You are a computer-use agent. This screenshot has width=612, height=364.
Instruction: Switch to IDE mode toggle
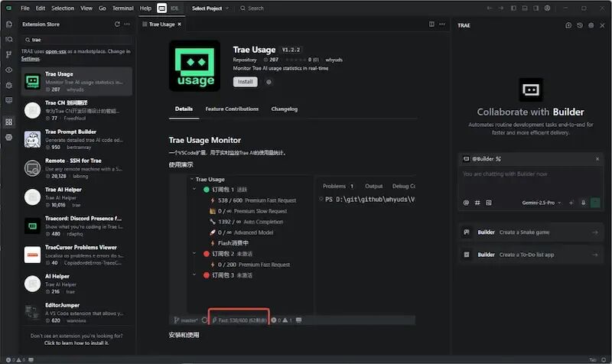[174, 8]
